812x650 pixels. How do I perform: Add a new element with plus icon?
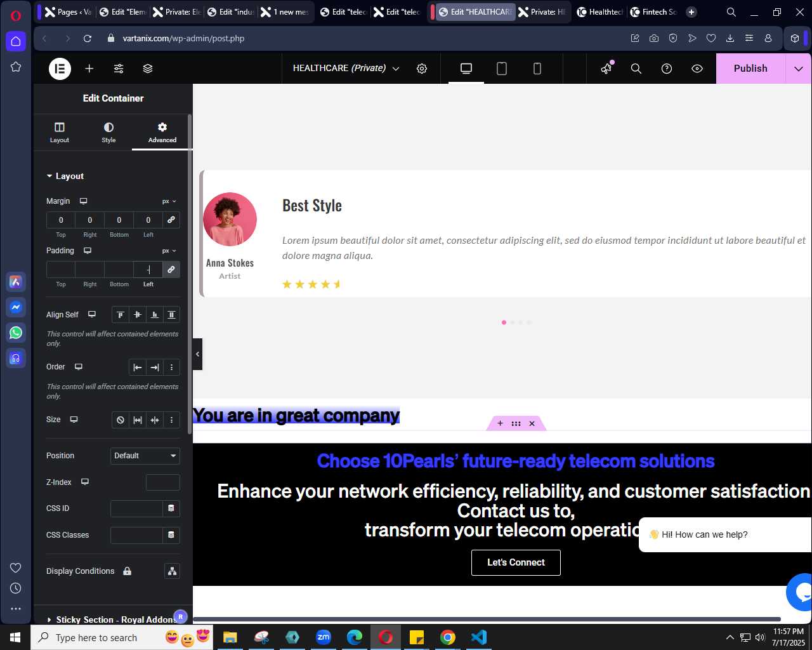89,69
